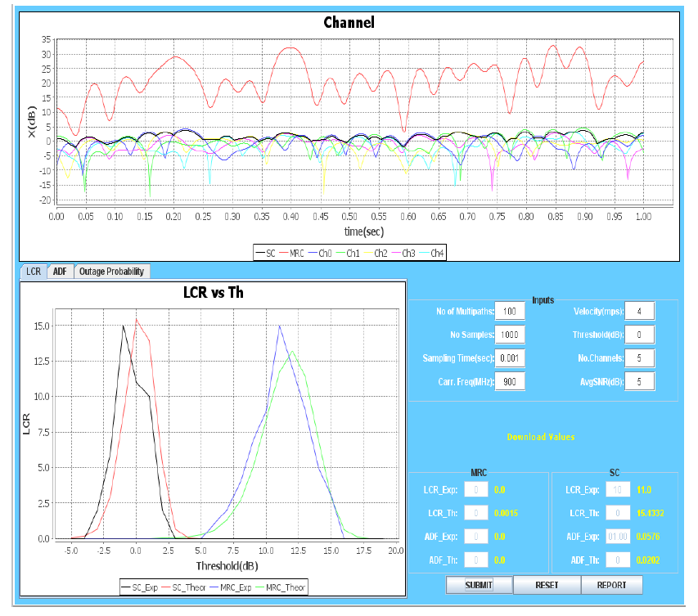Generate results with the REPORT button
This screenshot has width=698, height=616.
pos(611,585)
